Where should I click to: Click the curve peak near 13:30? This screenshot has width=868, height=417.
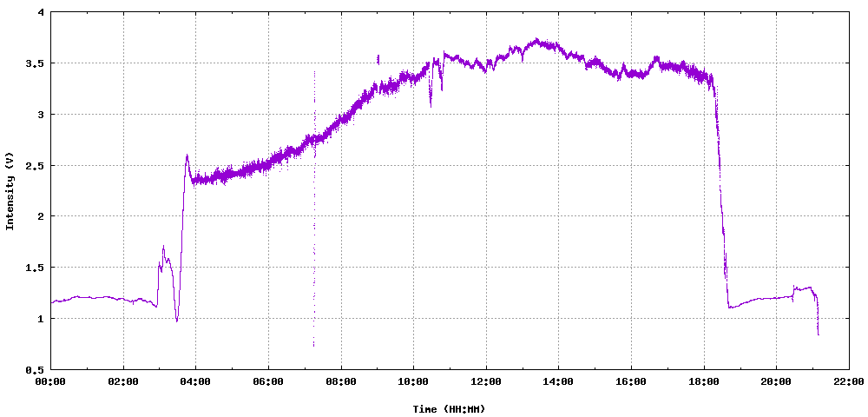click(x=536, y=41)
